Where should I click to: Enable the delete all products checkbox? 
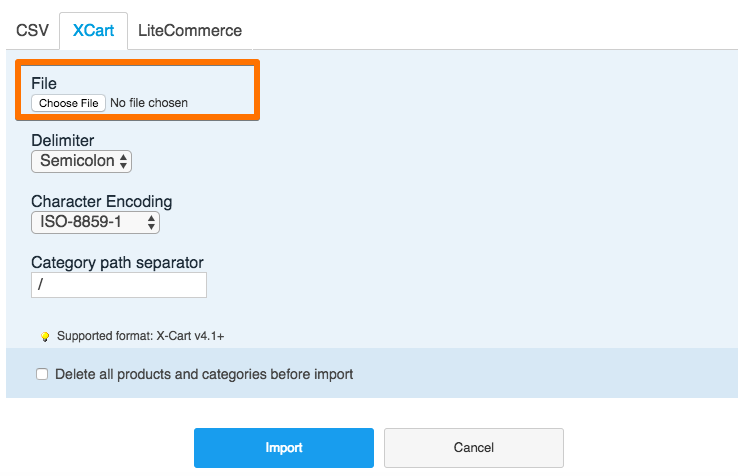click(x=42, y=375)
